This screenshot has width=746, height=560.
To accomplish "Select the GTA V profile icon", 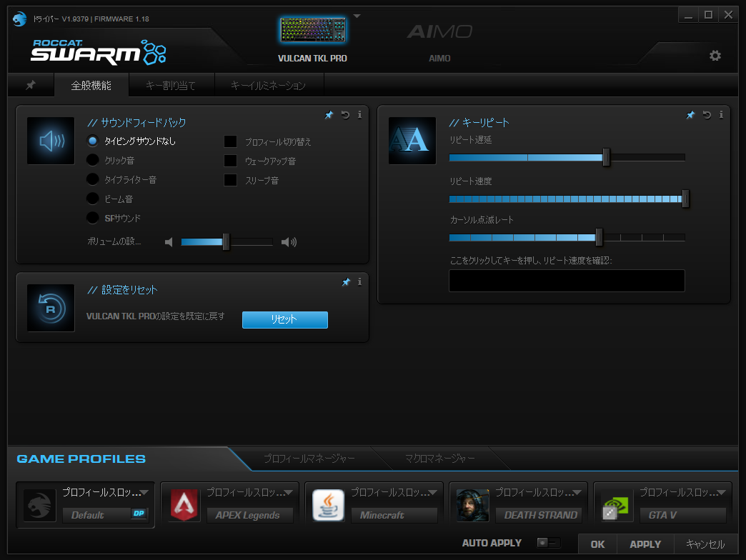I will tap(617, 505).
